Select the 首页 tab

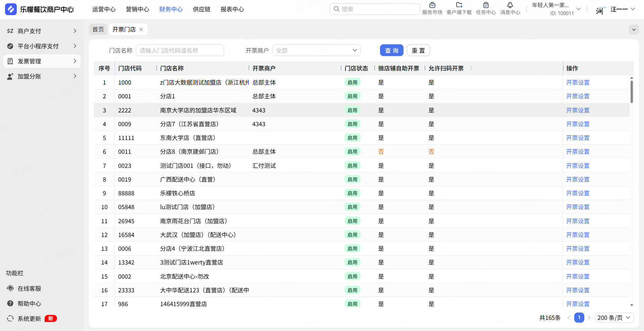point(98,30)
